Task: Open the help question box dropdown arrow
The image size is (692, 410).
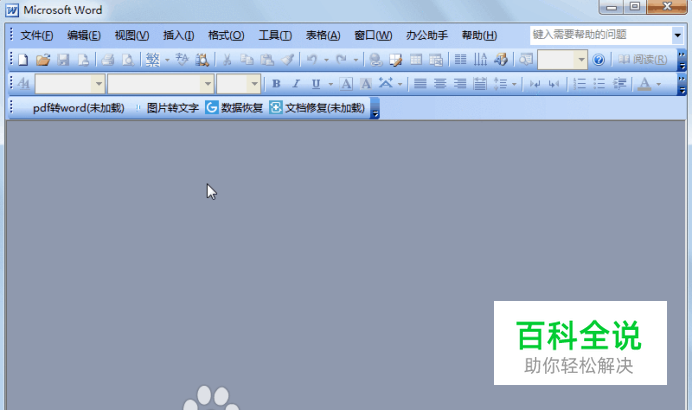Action: click(677, 35)
